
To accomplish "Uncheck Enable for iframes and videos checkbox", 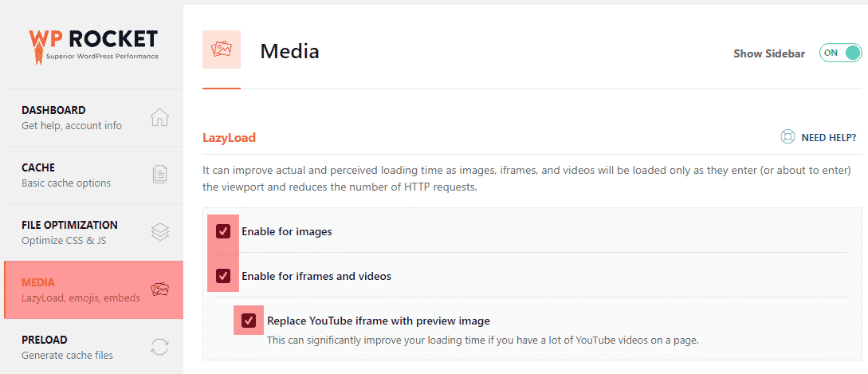I will [x=223, y=275].
